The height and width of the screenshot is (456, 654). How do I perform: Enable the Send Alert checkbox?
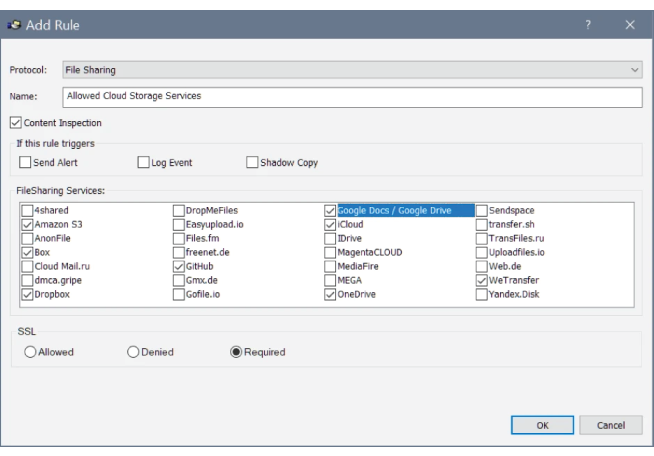point(25,162)
